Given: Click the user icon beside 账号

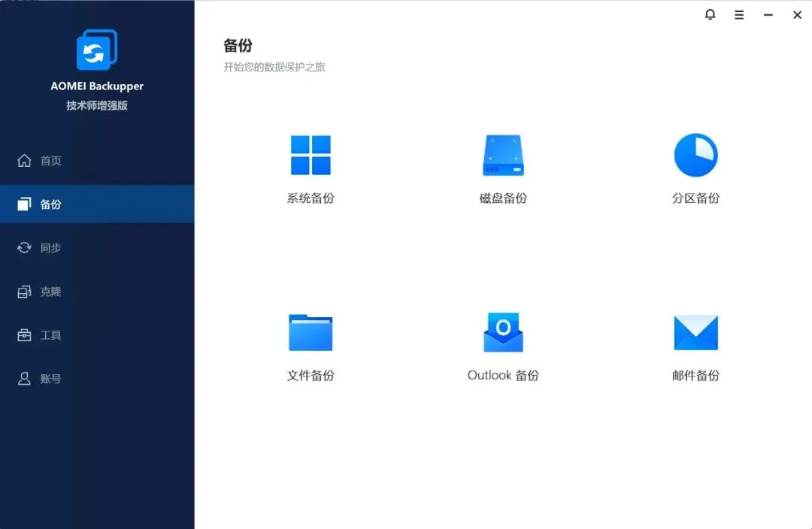Looking at the screenshot, I should click(24, 379).
